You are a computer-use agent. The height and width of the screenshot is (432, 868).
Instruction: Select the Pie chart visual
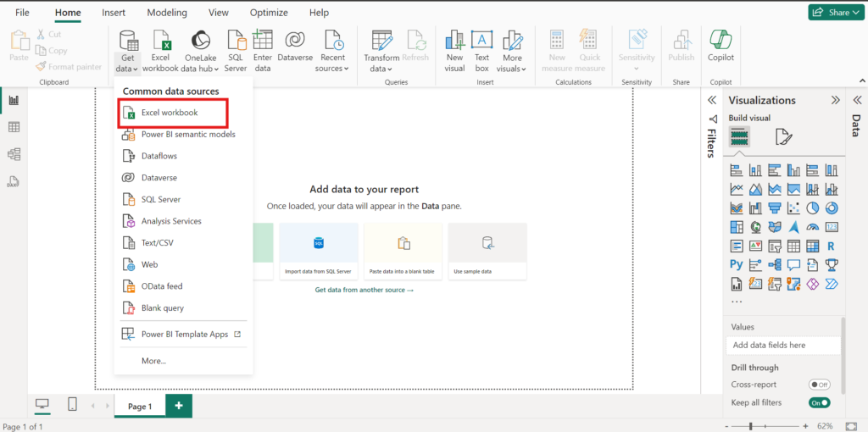click(x=812, y=208)
